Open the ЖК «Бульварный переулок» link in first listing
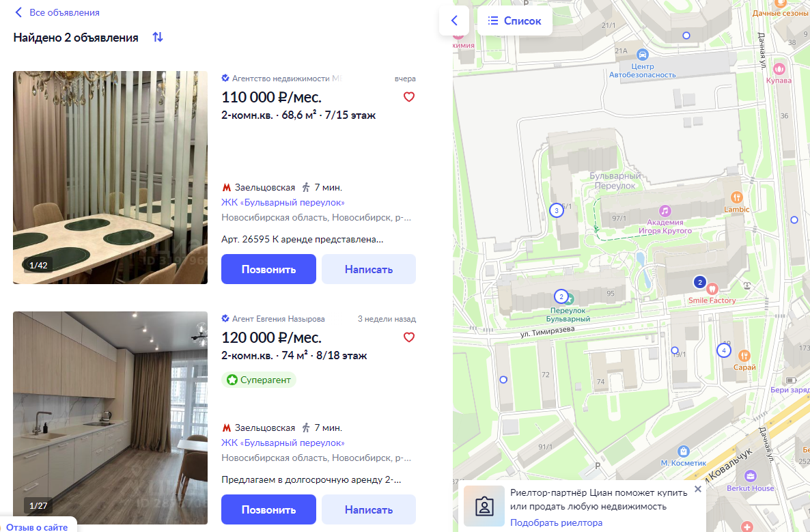 (x=283, y=202)
